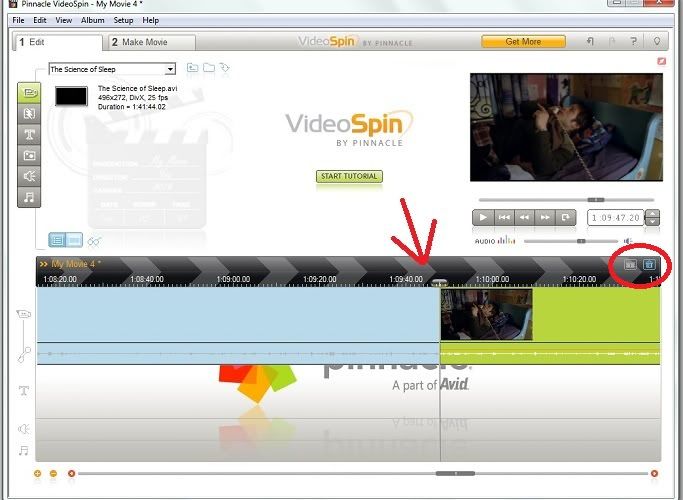This screenshot has height=500, width=683.
Task: Mute audio with the speaker icon
Action: 628,241
